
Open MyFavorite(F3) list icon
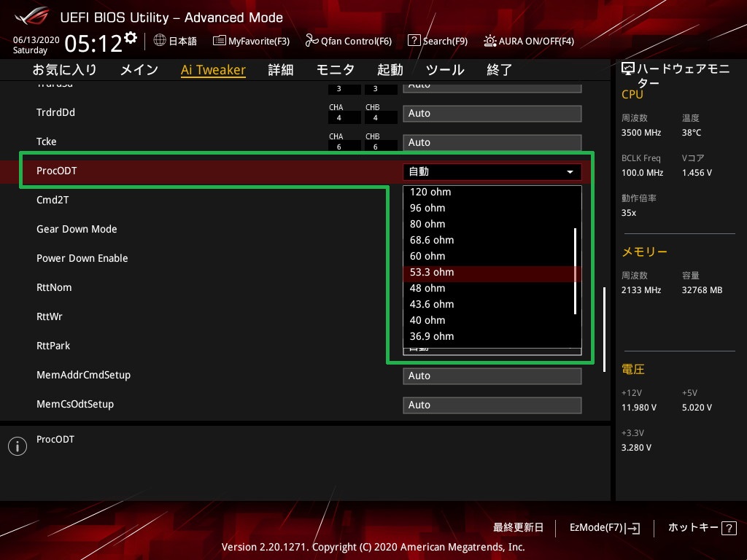219,41
